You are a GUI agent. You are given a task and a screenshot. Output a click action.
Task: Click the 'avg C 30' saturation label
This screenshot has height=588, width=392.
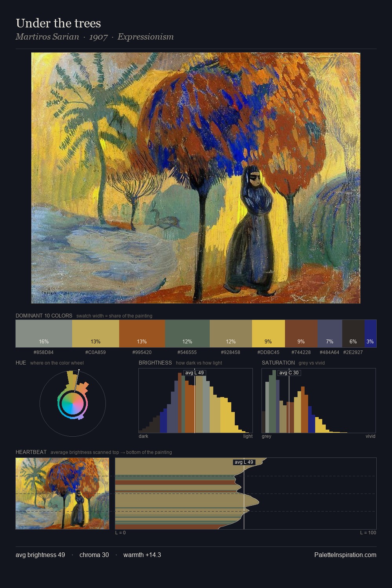point(289,373)
